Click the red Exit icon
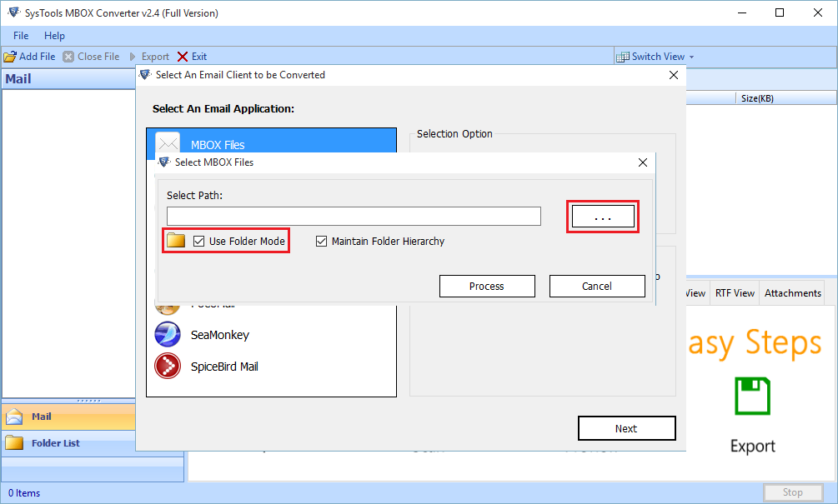838x504 pixels. click(183, 57)
